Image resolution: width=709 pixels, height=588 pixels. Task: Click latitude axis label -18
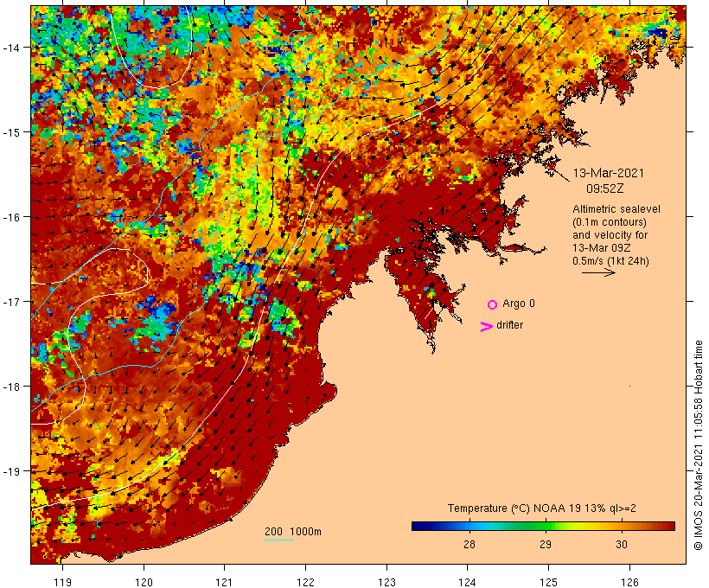point(10,387)
